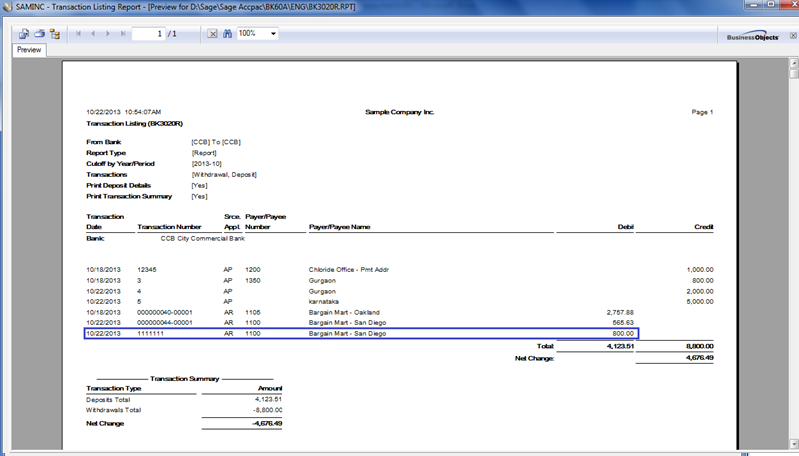Toggle the group tree icon
Viewport: 799px width, 456px height.
tap(55, 34)
